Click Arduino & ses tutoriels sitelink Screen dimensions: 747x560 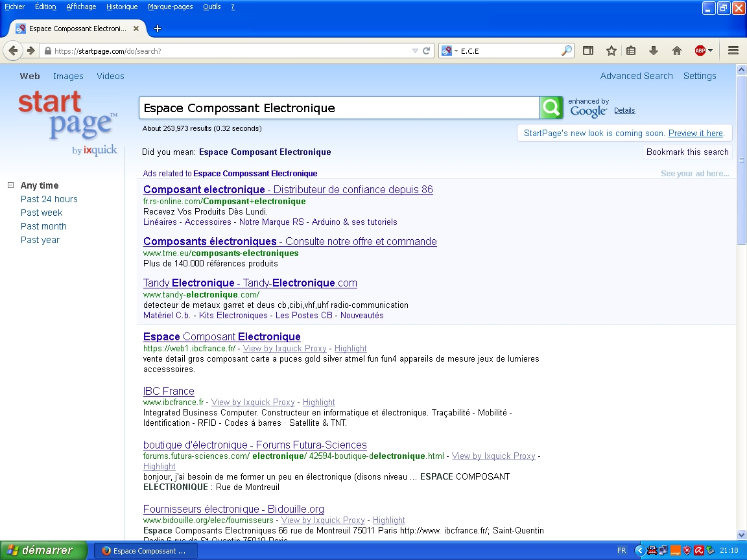click(355, 222)
